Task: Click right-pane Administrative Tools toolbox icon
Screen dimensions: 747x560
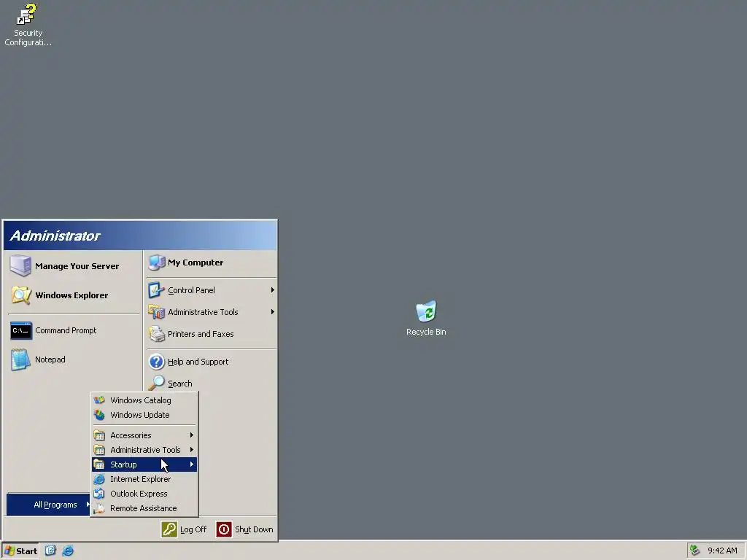Action: tap(156, 312)
